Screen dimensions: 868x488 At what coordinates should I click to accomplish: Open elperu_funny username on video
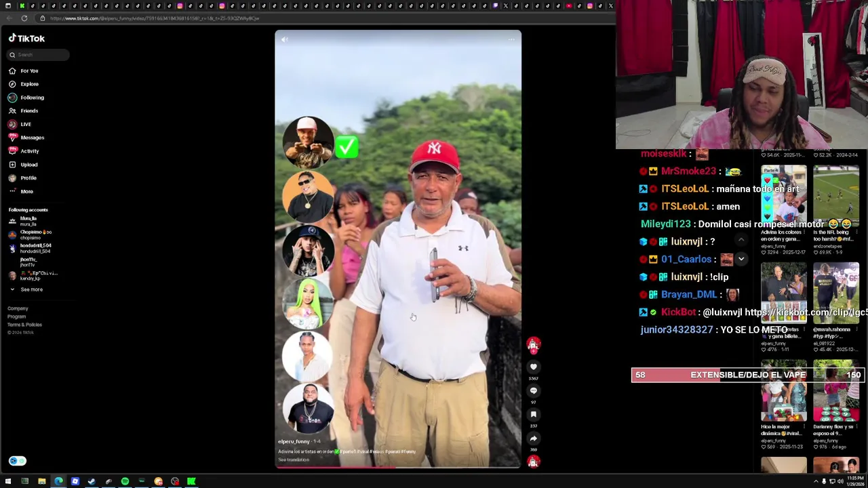(294, 441)
